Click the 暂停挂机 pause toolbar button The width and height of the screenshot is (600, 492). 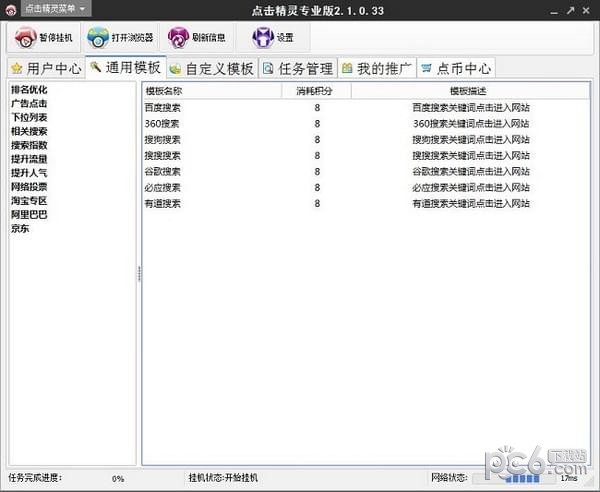coord(44,37)
